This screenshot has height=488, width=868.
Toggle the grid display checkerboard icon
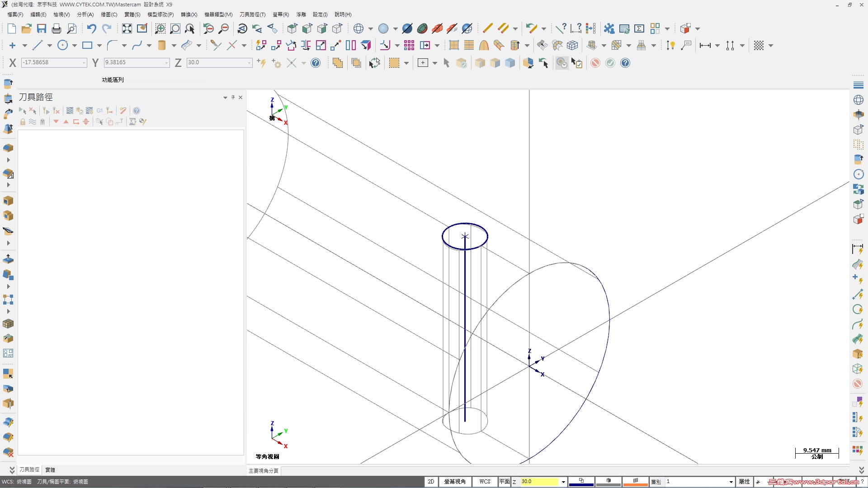click(x=759, y=45)
